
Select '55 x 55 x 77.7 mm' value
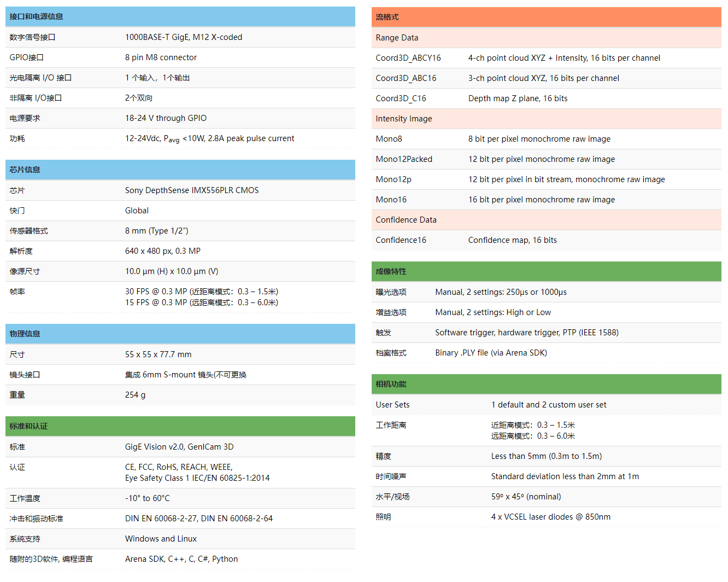click(158, 354)
